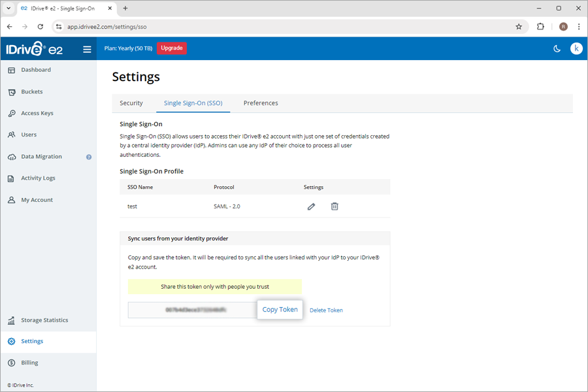Click the browser back arrow
The image size is (588, 392).
pos(10,27)
